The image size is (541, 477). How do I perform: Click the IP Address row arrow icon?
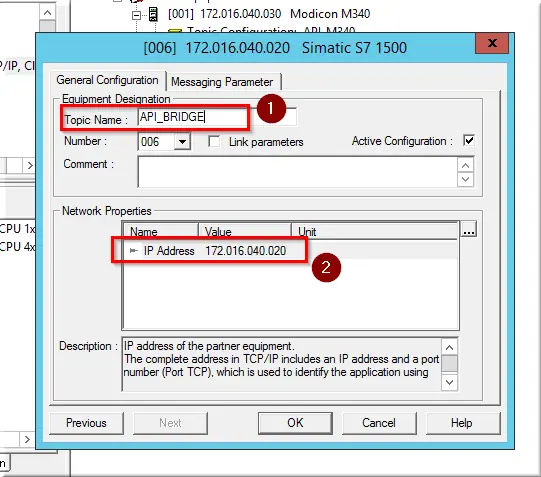(134, 251)
